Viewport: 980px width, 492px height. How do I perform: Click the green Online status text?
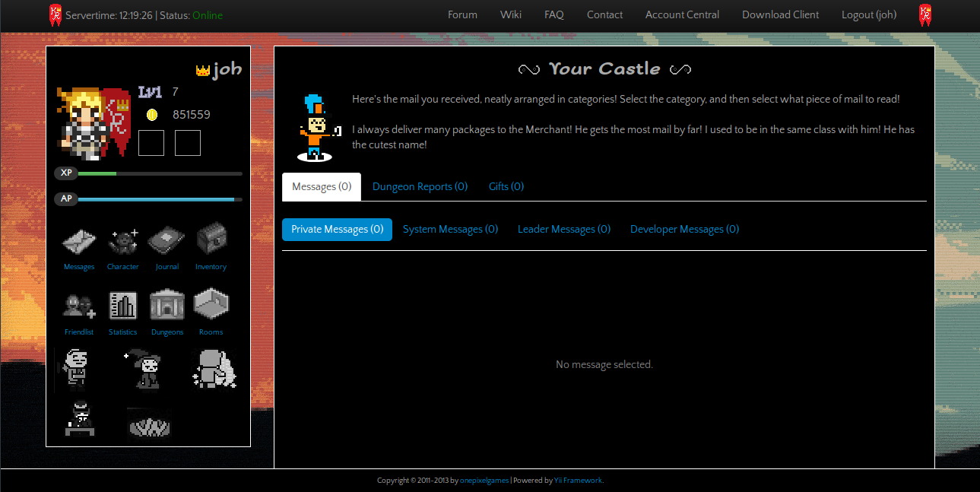point(208,15)
